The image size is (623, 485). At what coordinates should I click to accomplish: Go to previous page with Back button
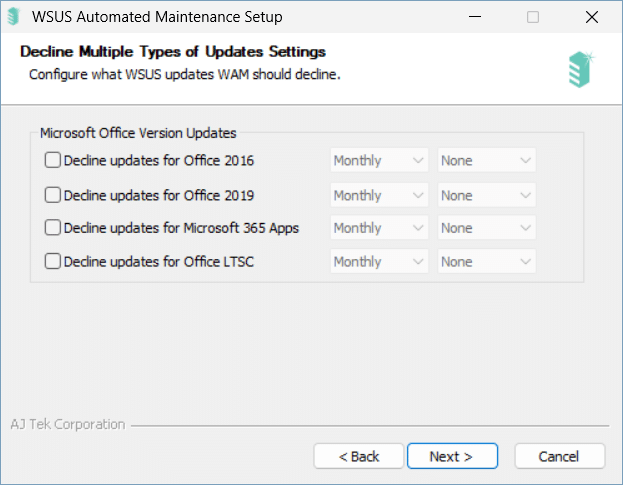coord(359,456)
